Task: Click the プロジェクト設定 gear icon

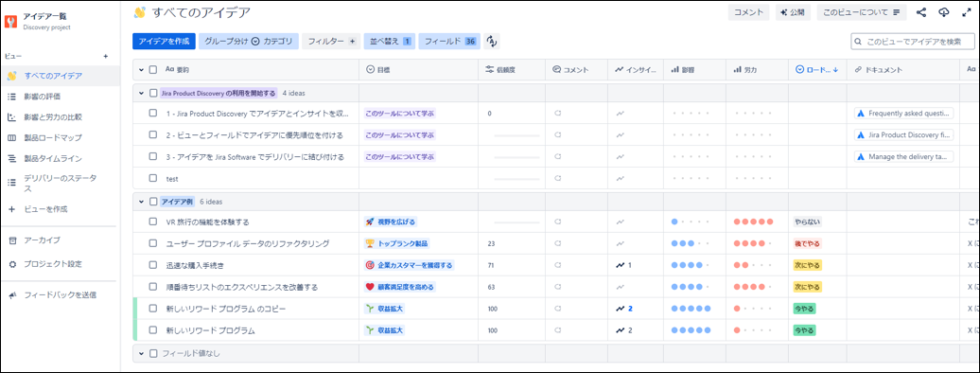Action: pyautogui.click(x=12, y=264)
